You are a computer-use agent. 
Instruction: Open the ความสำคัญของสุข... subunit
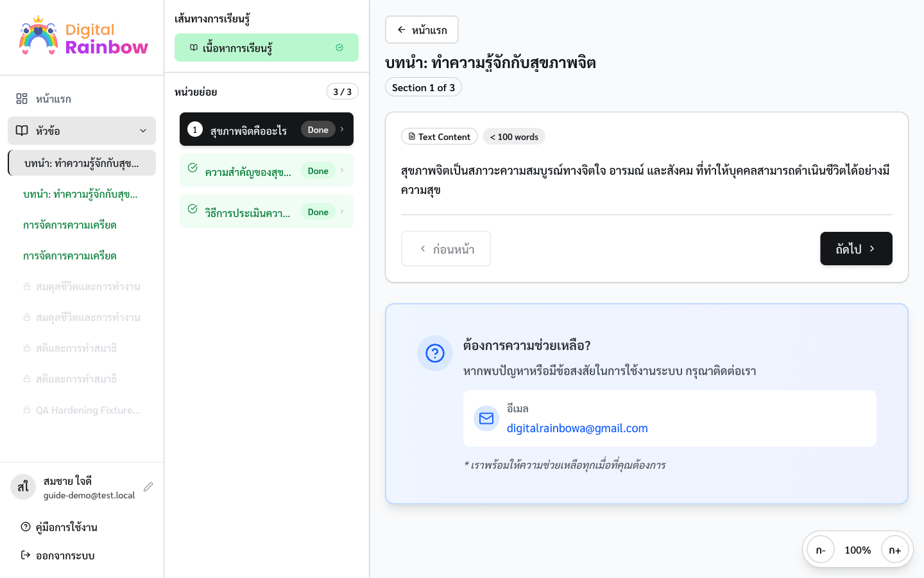[x=266, y=170]
